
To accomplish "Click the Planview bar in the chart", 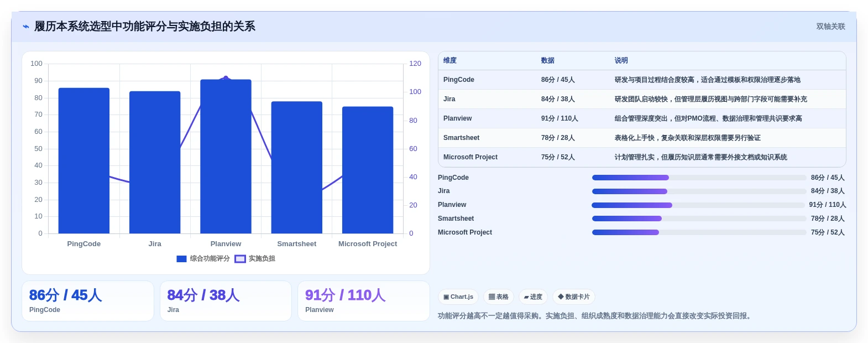I will 226,157.
